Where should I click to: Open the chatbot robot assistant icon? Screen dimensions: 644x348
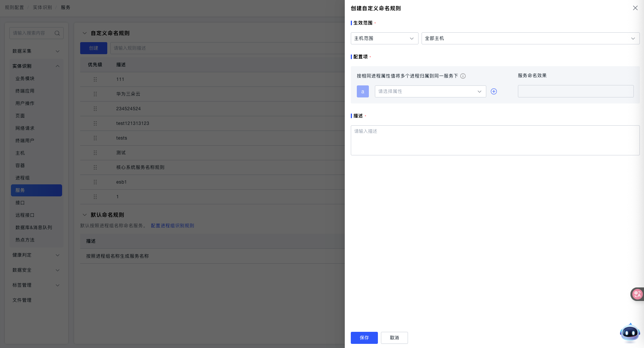tap(630, 333)
